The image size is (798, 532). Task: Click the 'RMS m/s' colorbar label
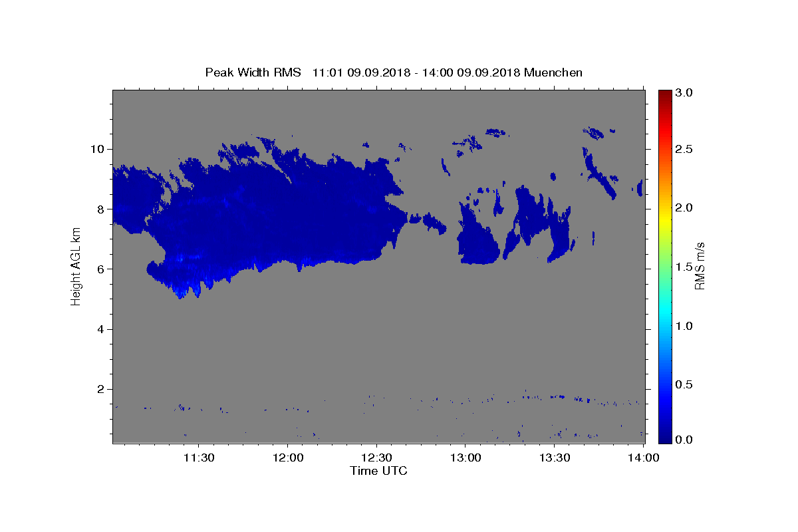[x=699, y=266]
